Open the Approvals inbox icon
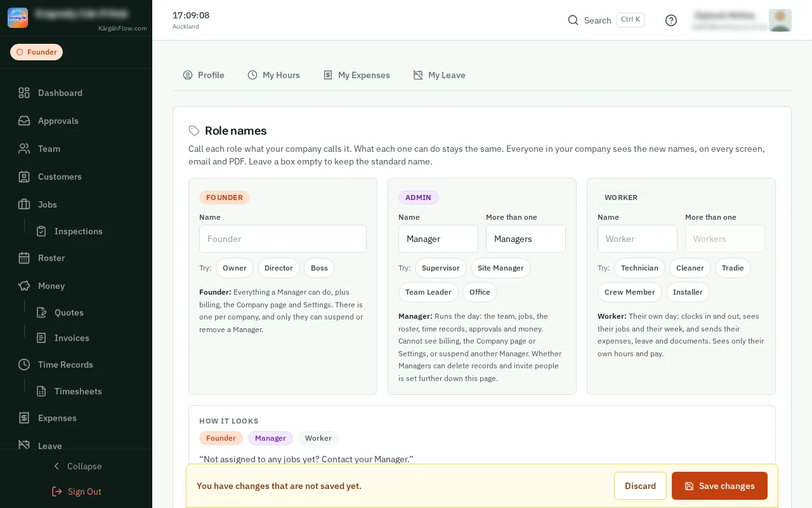The width and height of the screenshot is (812, 508). coord(24,121)
